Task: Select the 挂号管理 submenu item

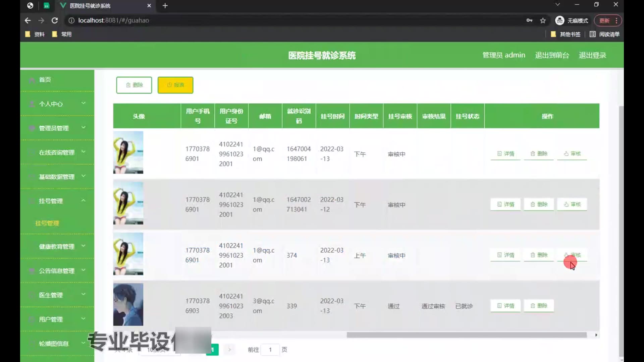Action: tap(47, 223)
